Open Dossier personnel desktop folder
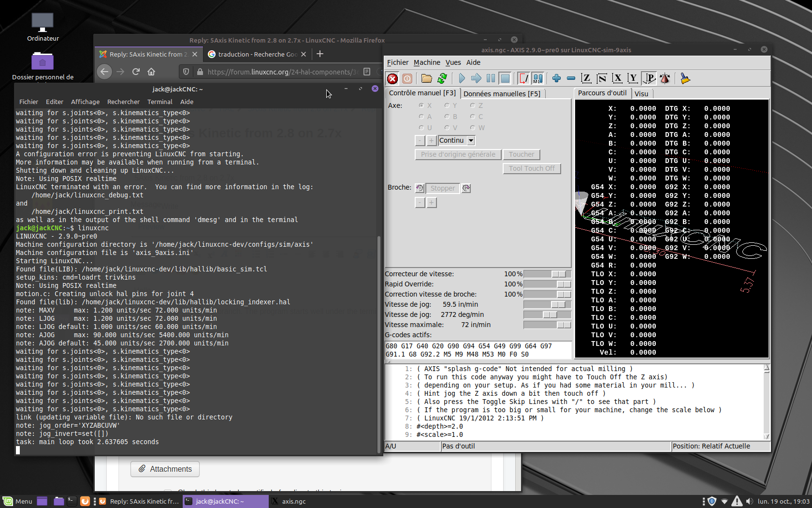The width and height of the screenshot is (812, 508). pyautogui.click(x=43, y=66)
